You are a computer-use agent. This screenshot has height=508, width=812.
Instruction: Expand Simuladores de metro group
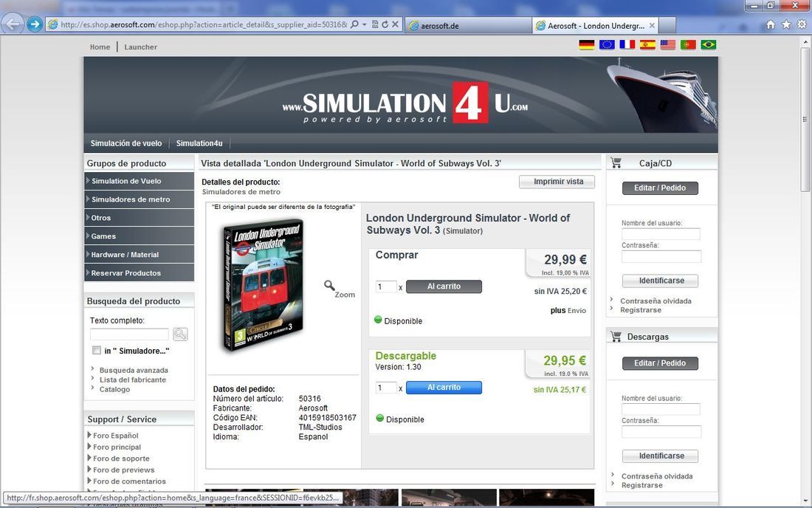pos(139,199)
